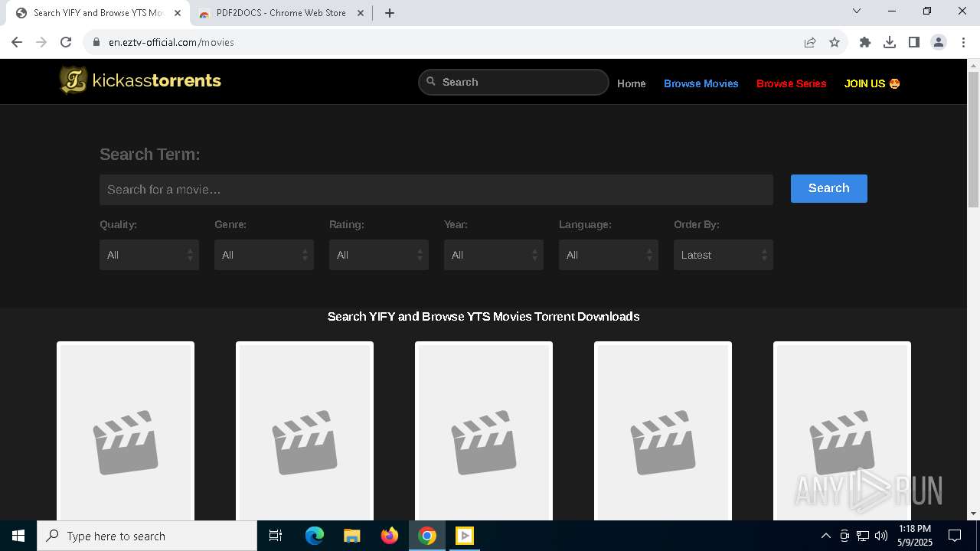Viewport: 980px width, 551px height.
Task: Click the kickasstorrents logo
Action: point(140,80)
